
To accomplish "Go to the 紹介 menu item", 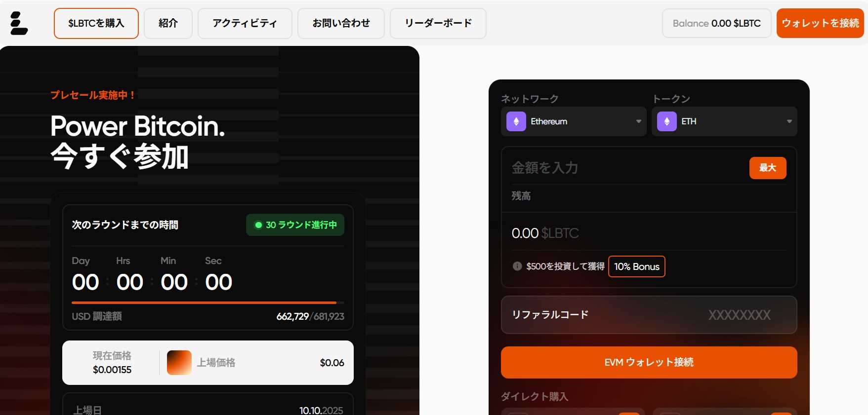I will (x=168, y=23).
